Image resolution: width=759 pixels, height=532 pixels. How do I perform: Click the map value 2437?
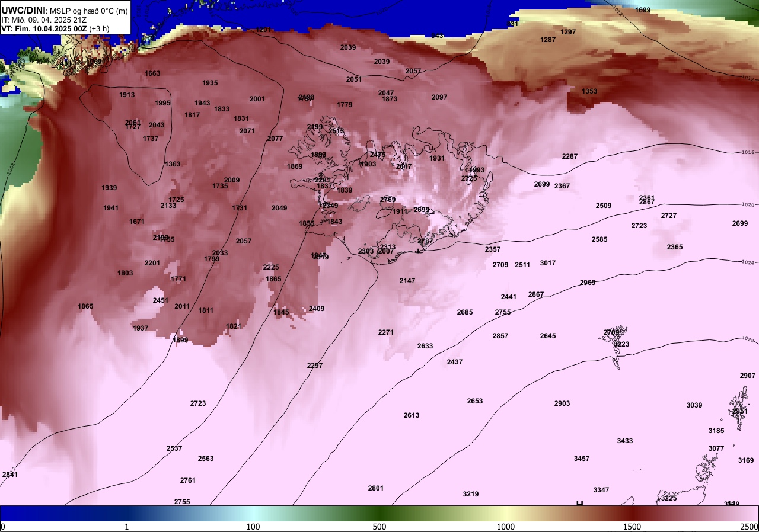pos(455,362)
